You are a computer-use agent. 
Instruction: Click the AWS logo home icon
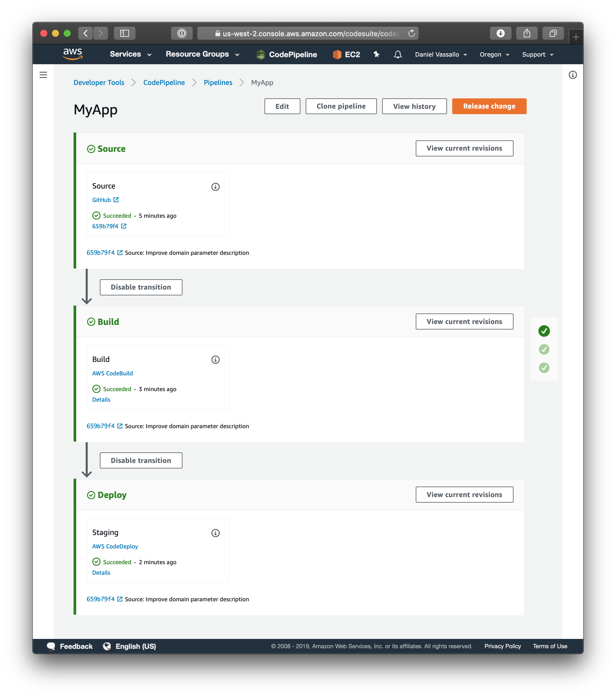[73, 54]
